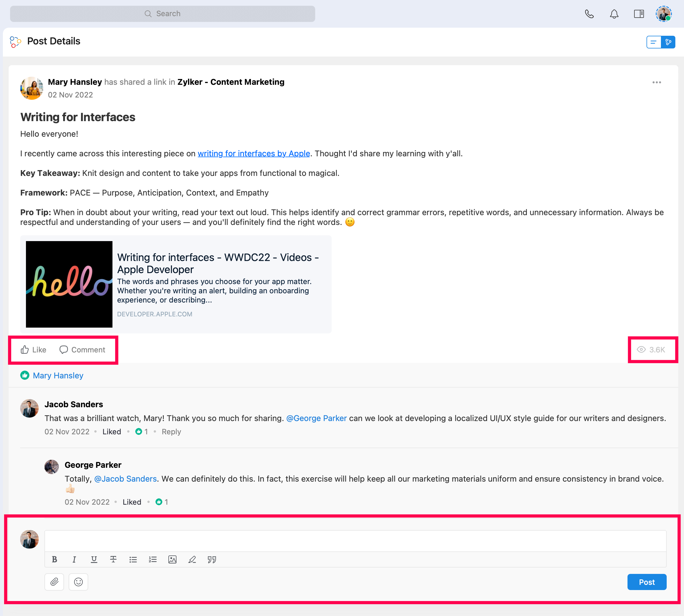This screenshot has height=616, width=684.
Task: Insert a bulleted list in comment
Action: click(x=133, y=559)
